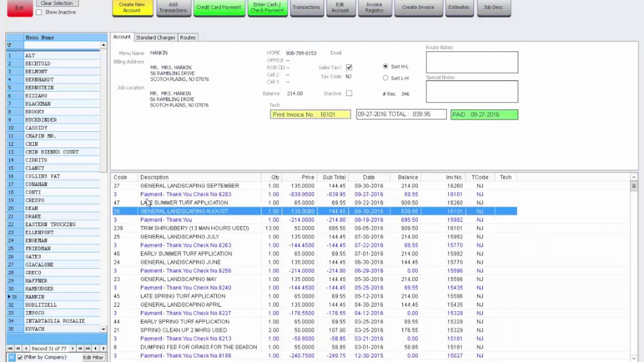Click the 09-27-2016 TOTAL field
The height and width of the screenshot is (362, 644).
(401, 115)
